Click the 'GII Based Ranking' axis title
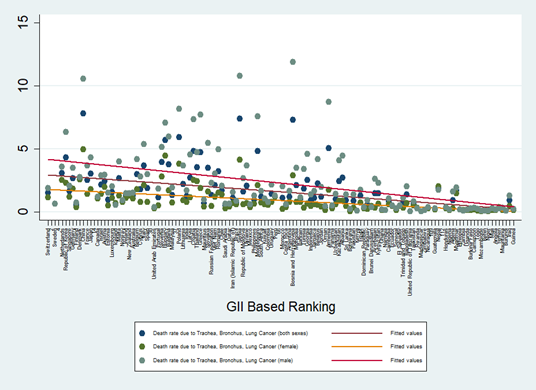 coord(281,307)
